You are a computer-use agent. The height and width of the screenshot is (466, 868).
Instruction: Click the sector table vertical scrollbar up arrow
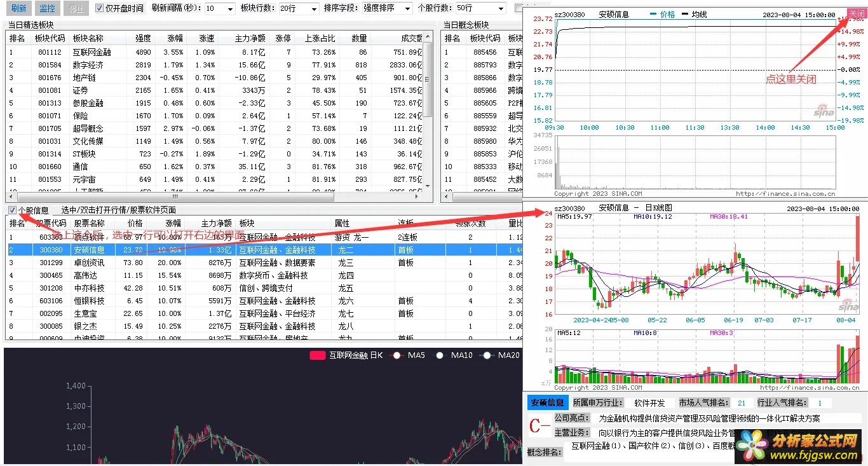[428, 38]
